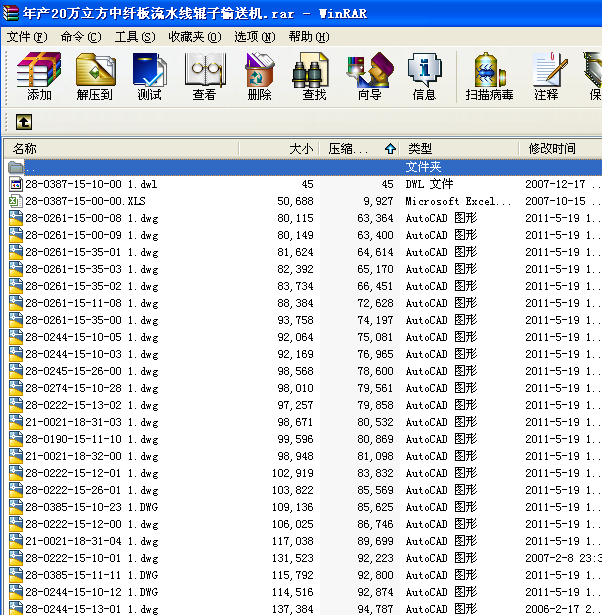602x615 pixels.
Task: Open the 选项(N) menu
Action: click(x=255, y=37)
